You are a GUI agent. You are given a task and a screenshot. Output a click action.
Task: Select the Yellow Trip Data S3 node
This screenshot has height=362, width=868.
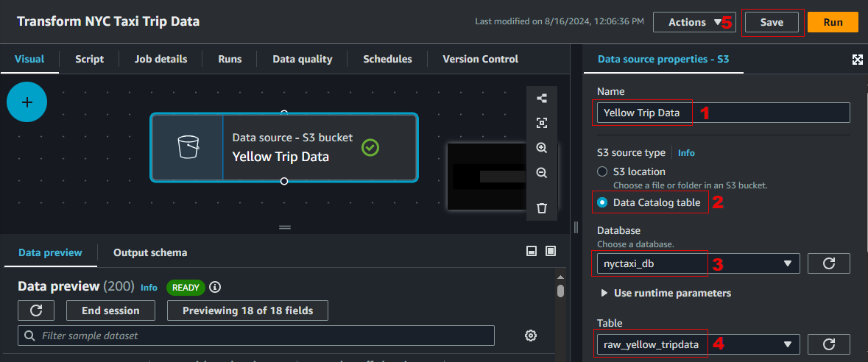pyautogui.click(x=284, y=148)
